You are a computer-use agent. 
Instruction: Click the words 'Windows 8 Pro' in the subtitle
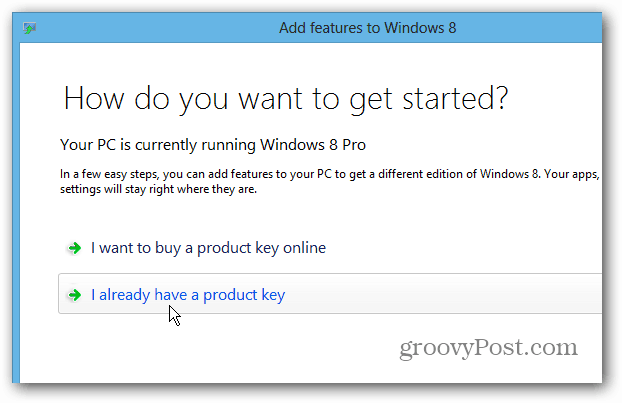(x=313, y=145)
